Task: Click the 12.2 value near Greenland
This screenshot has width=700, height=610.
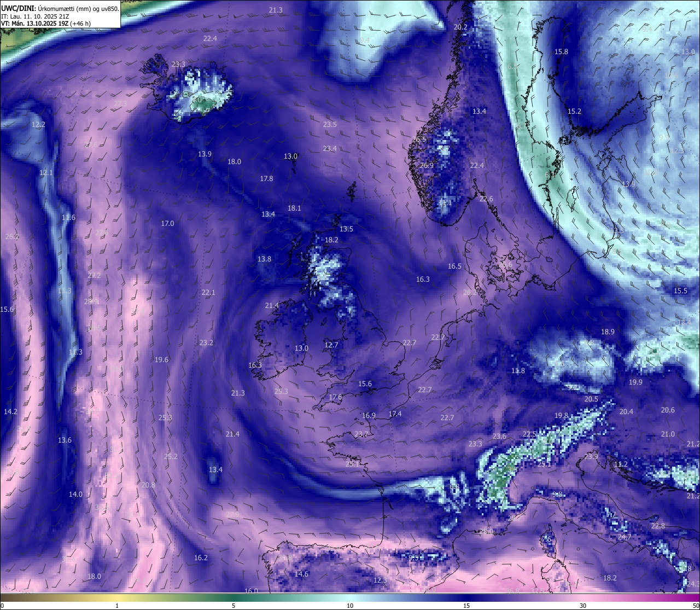Action: click(38, 125)
